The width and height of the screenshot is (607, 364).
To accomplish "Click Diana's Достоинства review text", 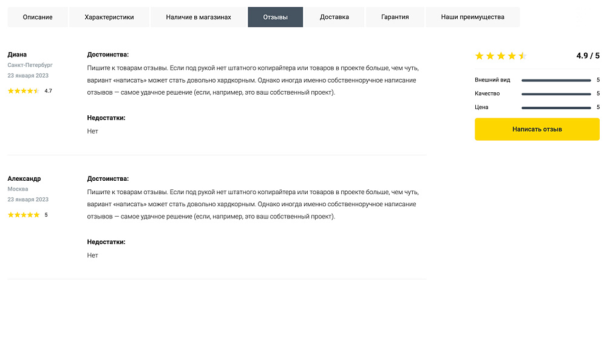I will tap(252, 80).
